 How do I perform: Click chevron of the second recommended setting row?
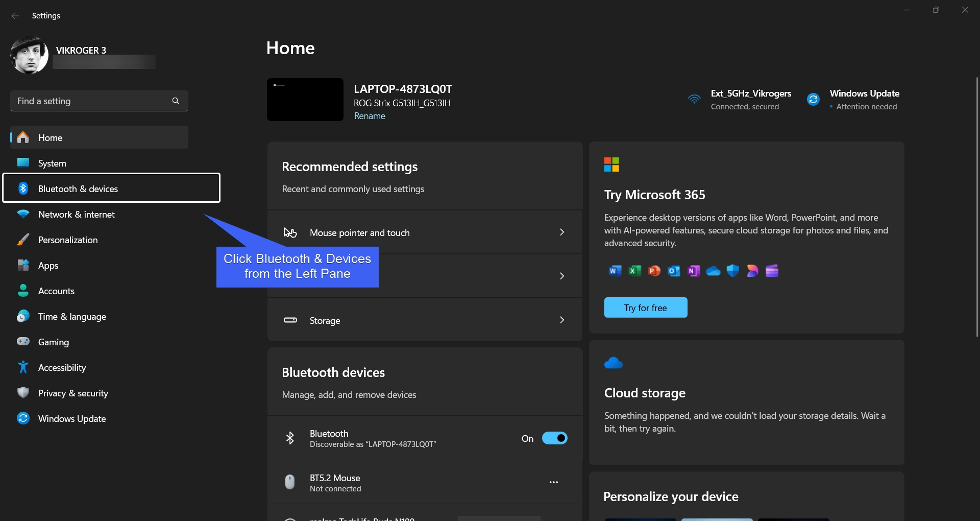(x=562, y=276)
